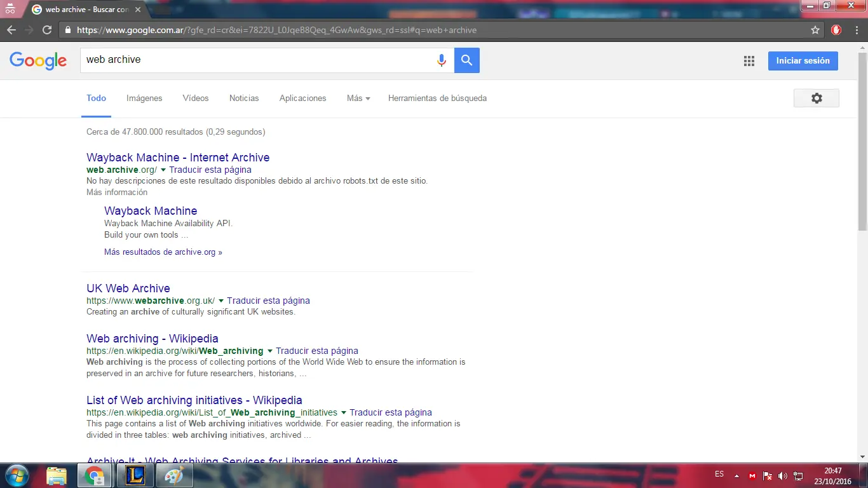The image size is (868, 488).
Task: Click Más información link
Action: coord(117,192)
